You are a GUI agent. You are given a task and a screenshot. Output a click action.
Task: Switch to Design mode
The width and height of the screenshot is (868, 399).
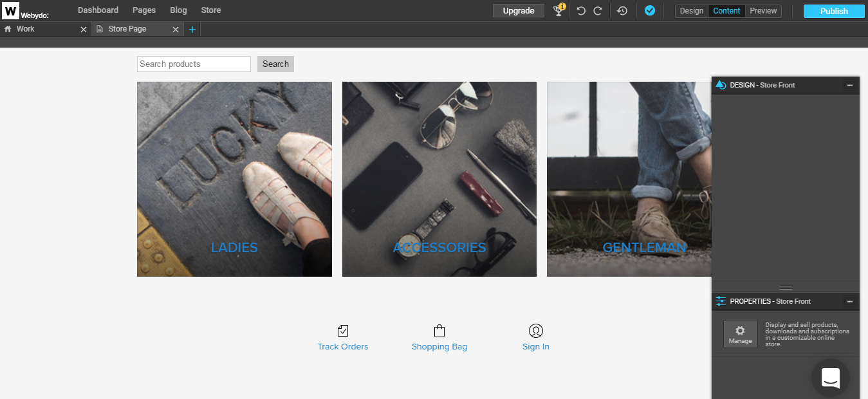[x=692, y=11]
